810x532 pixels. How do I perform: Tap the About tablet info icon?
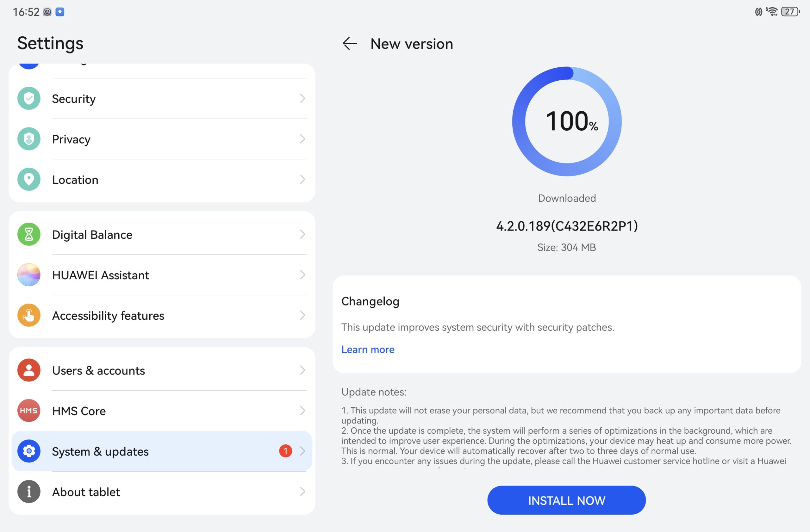click(29, 492)
